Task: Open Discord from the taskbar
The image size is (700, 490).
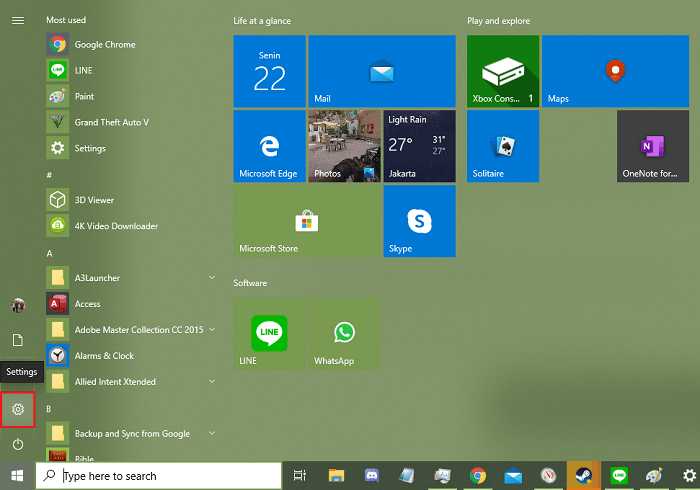Action: point(371,476)
